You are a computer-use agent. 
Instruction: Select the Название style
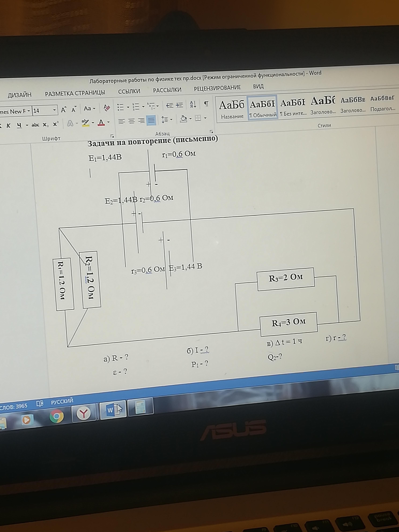pos(232,110)
